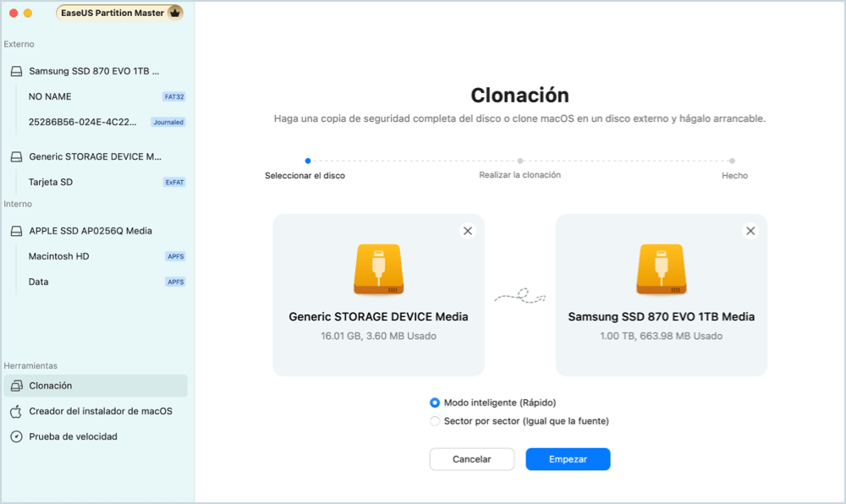
Task: Click the Generic STORAGE DEVICE Media source card
Action: [x=378, y=295]
